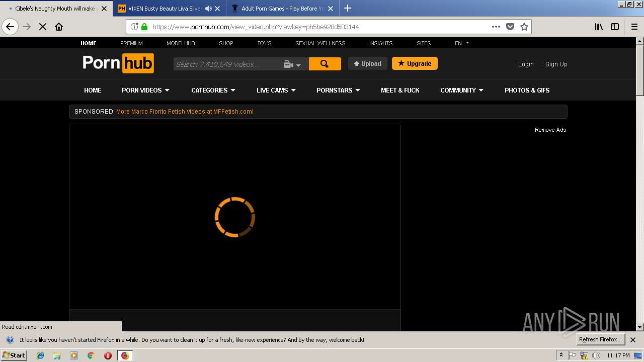Click the scrollbar down arrow
The height and width of the screenshot is (362, 644).
pos(640,327)
